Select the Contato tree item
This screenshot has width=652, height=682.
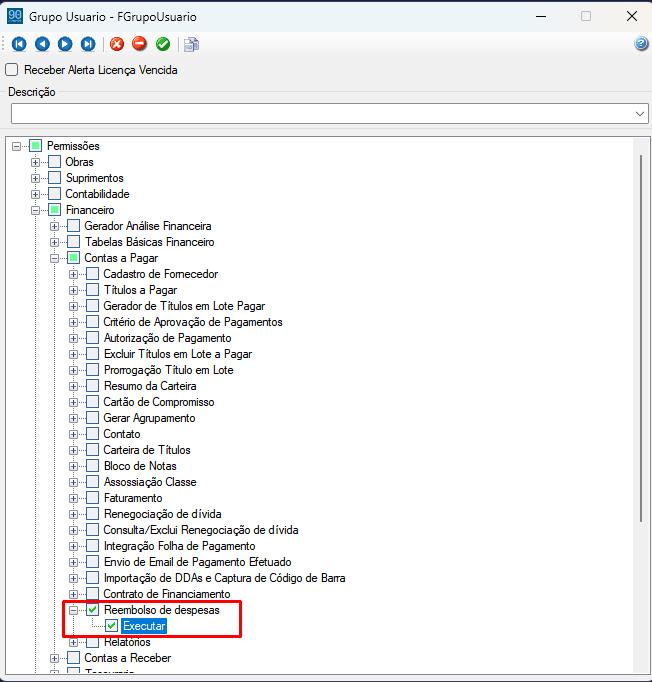[x=122, y=434]
